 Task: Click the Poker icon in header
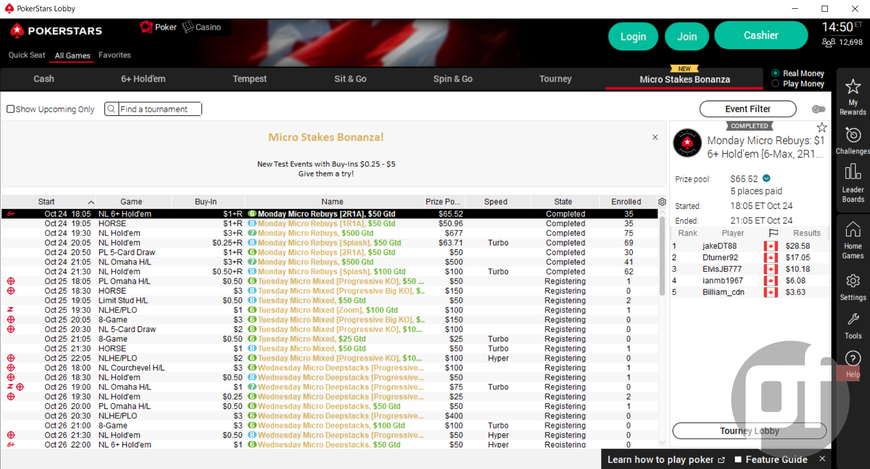point(146,27)
